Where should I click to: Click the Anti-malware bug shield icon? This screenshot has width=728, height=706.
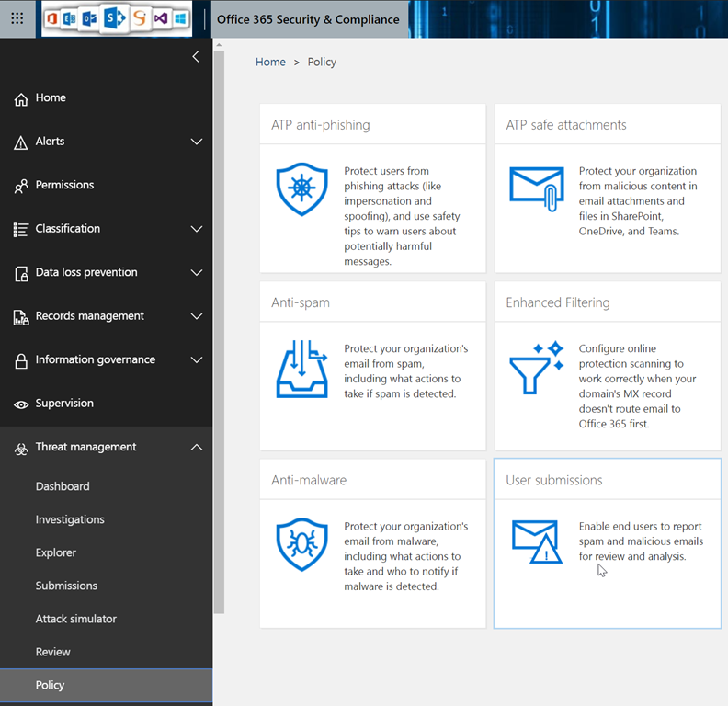(301, 544)
